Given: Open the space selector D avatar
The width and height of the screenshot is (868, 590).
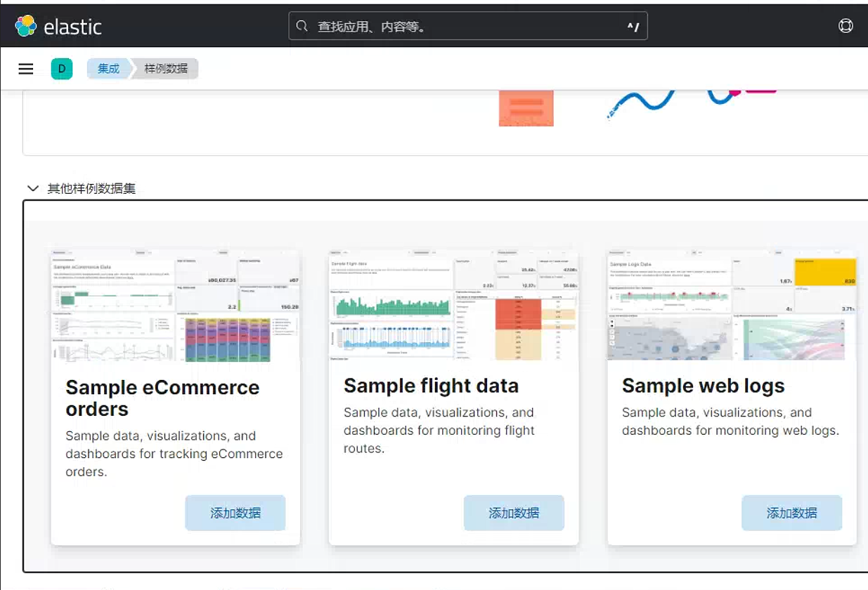Looking at the screenshot, I should 62,69.
